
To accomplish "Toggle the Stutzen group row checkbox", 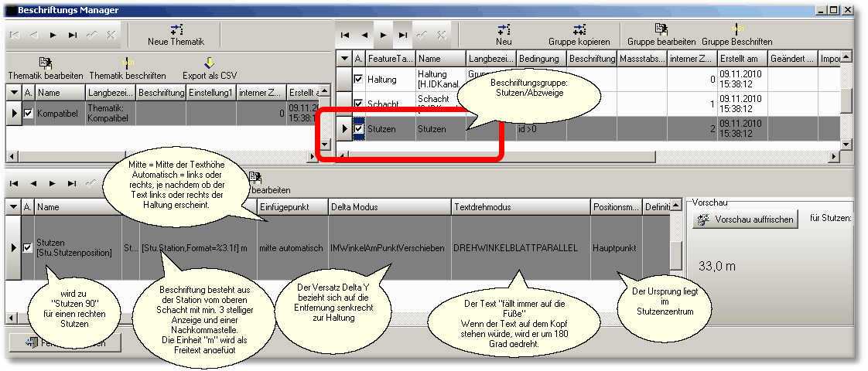I will [359, 128].
